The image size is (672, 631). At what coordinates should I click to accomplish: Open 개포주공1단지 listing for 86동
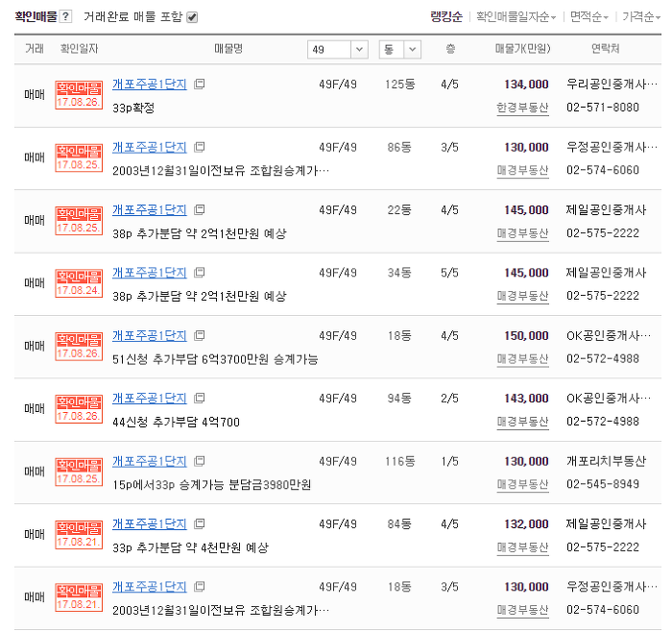[x=150, y=147]
